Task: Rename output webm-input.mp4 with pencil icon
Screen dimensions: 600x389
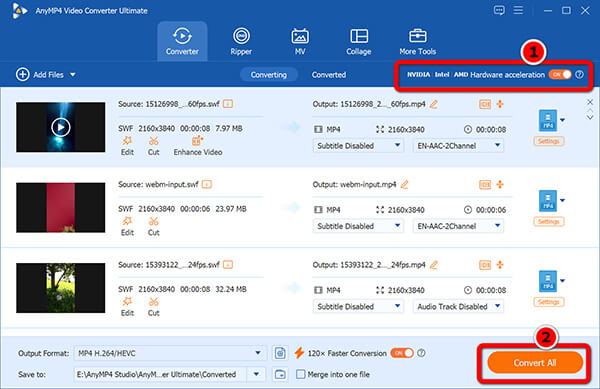Action: (404, 184)
